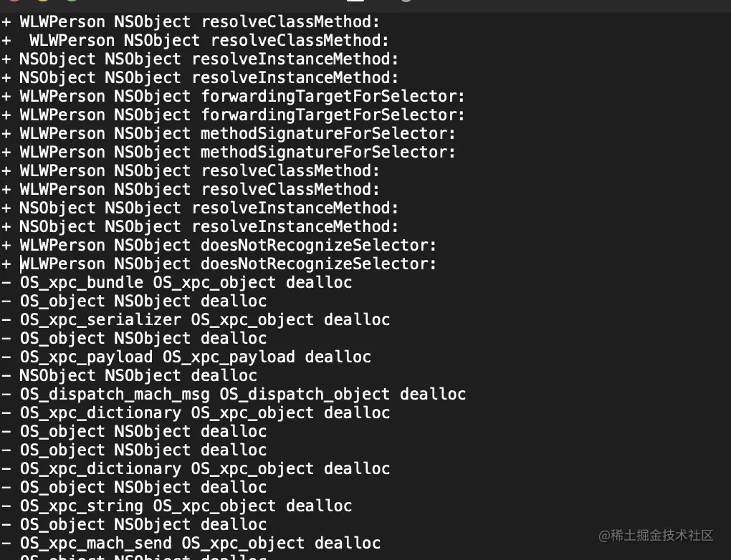Click the word OS_xpc_mach_send in the output
The image size is (731, 560).
coord(95,544)
